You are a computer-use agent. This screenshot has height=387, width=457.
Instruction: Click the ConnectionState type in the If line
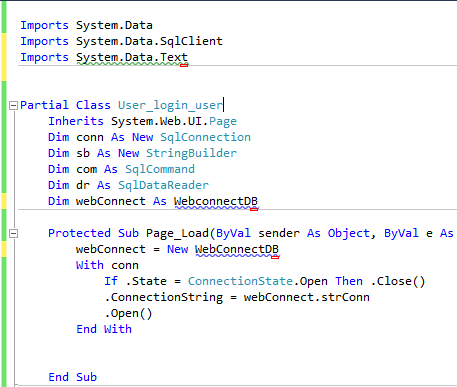click(x=240, y=281)
